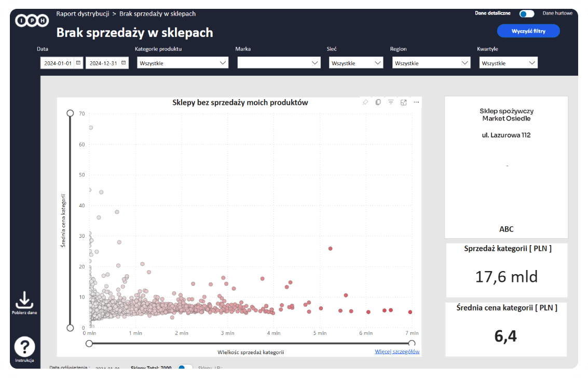Click the IPH logo

32,21
